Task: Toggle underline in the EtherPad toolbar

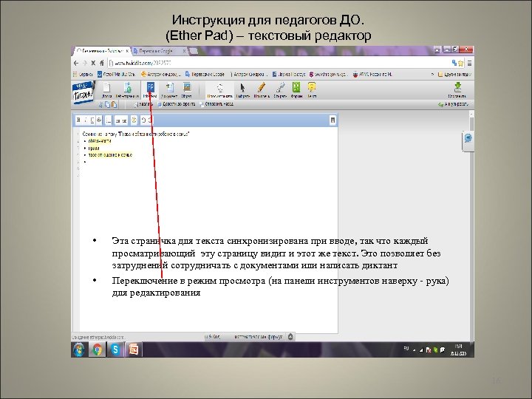Action: point(92,120)
